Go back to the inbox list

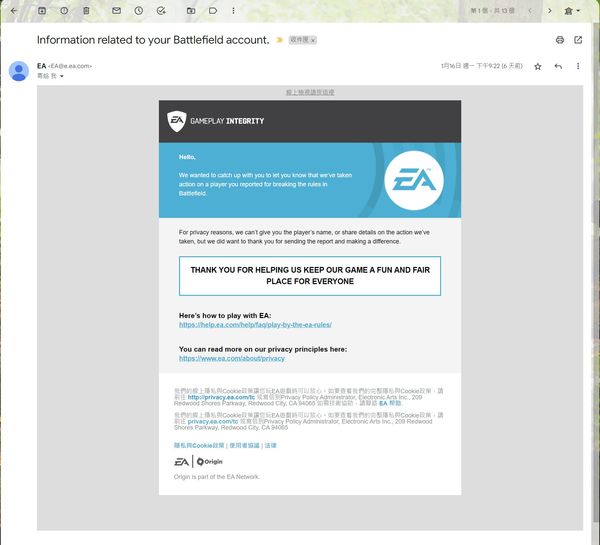pos(14,10)
